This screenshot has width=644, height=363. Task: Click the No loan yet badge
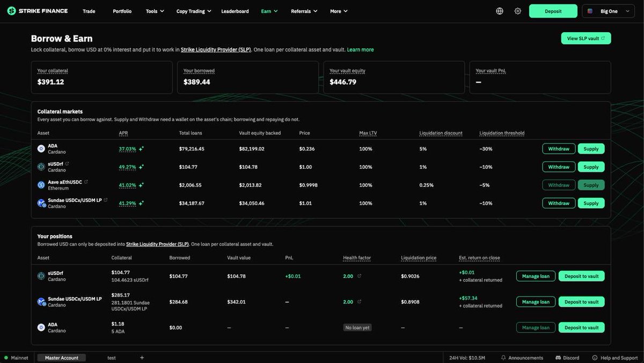(357, 328)
